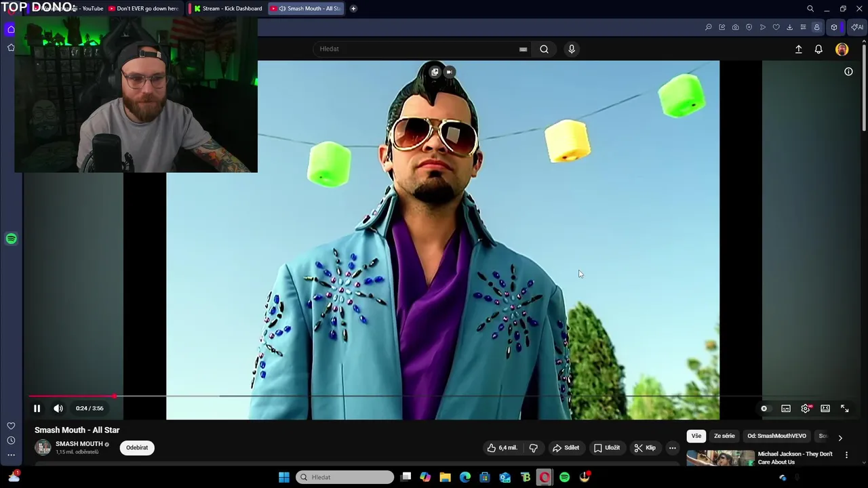
Task: Open Opera sidebar bookmarks star icon
Action: tap(11, 47)
